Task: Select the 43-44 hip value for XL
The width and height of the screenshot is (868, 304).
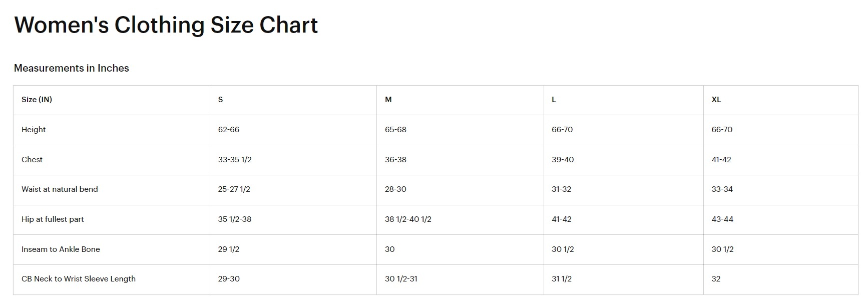Action: (722, 219)
